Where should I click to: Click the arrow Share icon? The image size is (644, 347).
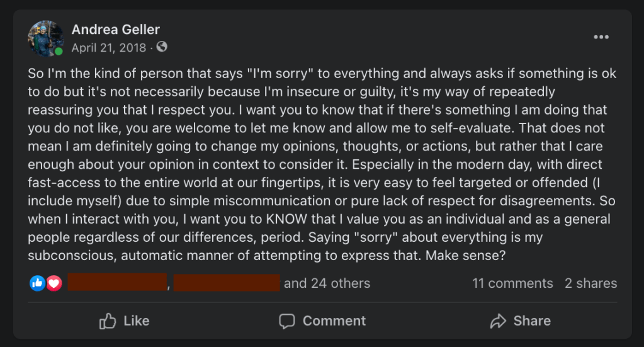pos(499,321)
